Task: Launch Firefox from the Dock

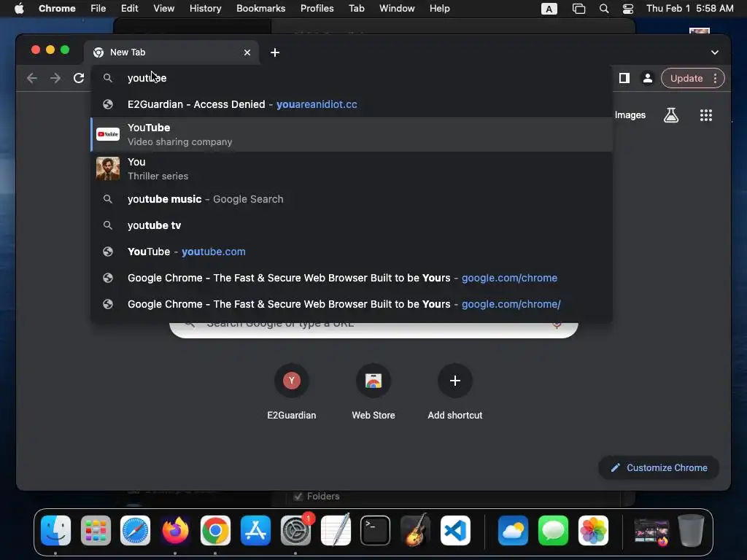Action: point(175,531)
